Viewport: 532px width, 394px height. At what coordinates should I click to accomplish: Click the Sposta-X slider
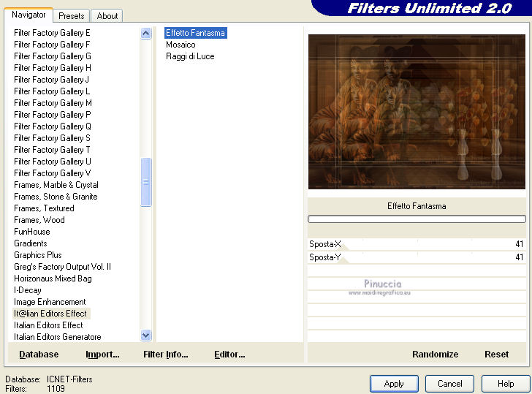point(417,244)
